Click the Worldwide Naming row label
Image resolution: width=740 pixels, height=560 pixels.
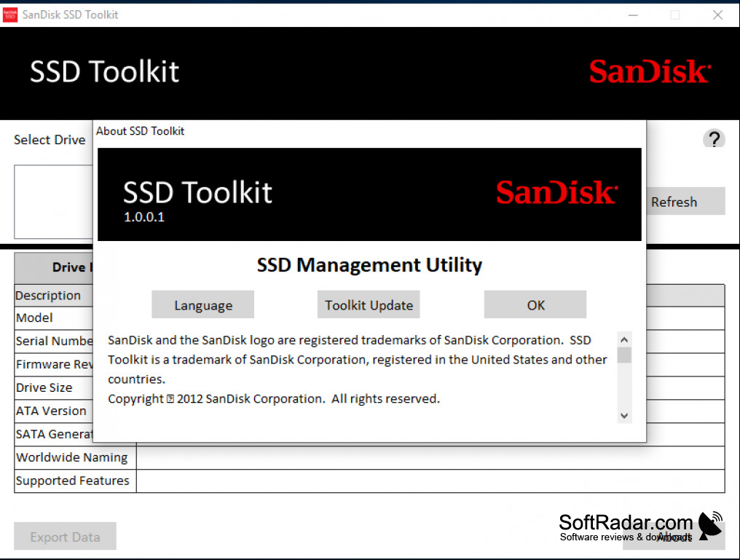tap(71, 457)
